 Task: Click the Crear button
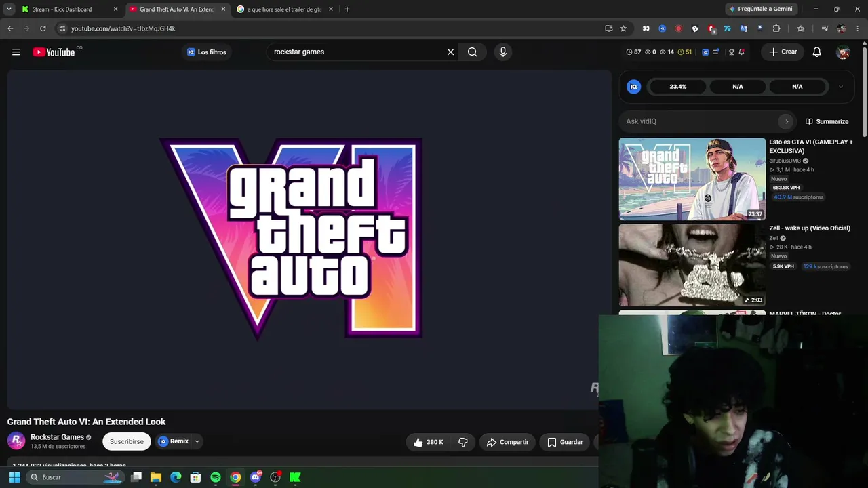pos(783,52)
